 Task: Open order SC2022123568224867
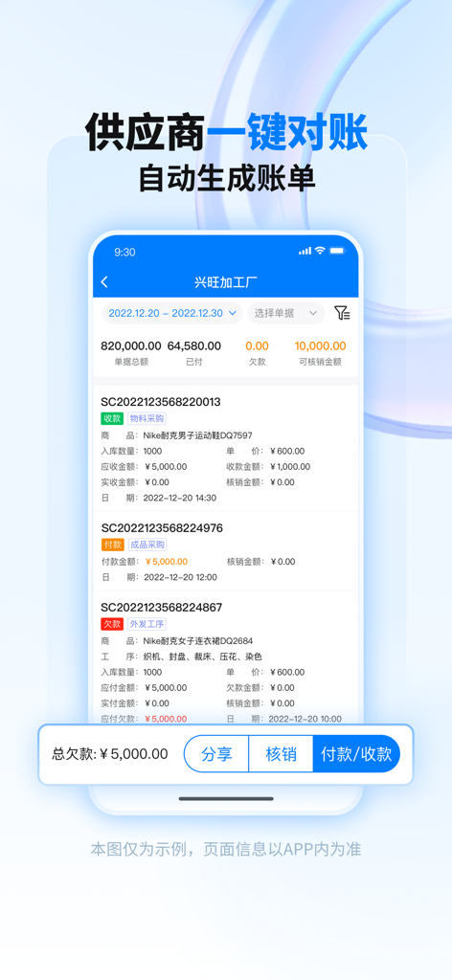161,607
